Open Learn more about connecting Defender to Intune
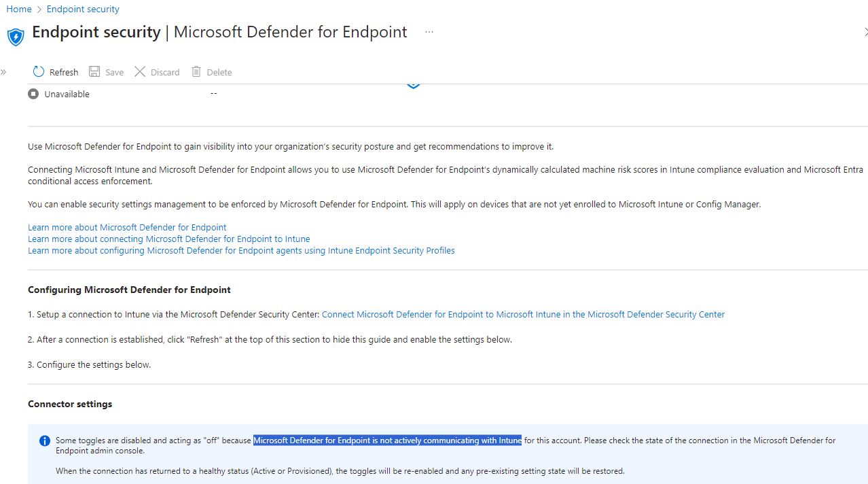Screen dimensions: 868x484 (169, 239)
